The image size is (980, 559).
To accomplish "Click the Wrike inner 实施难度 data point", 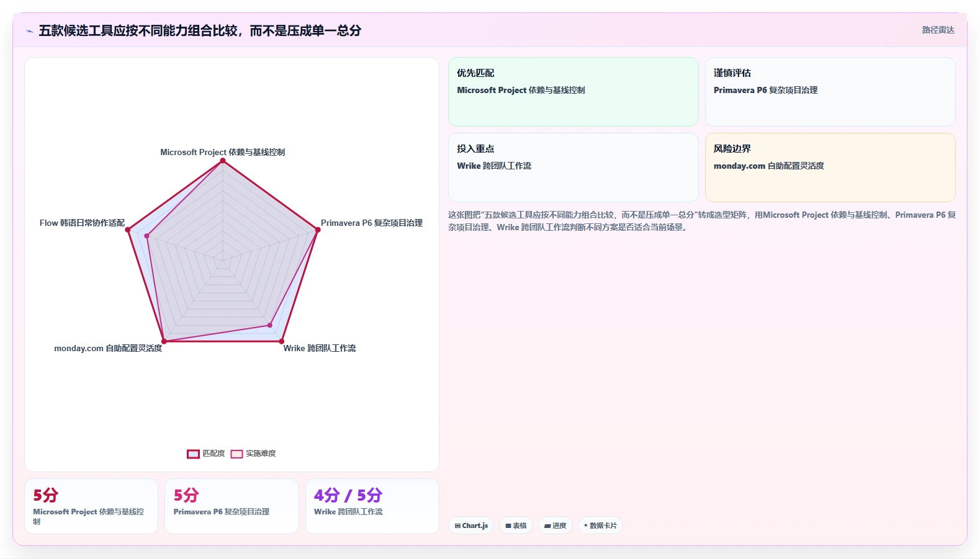I will point(270,325).
